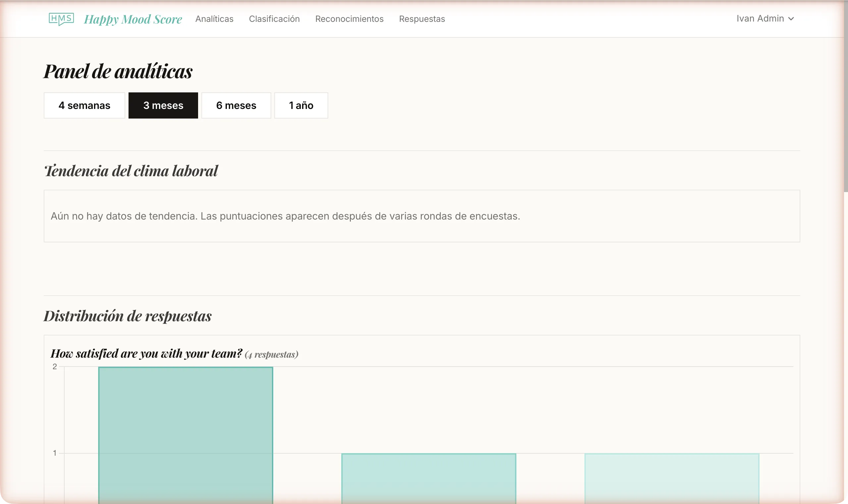
Task: Select the 4 semanas time range
Action: pyautogui.click(x=84, y=105)
